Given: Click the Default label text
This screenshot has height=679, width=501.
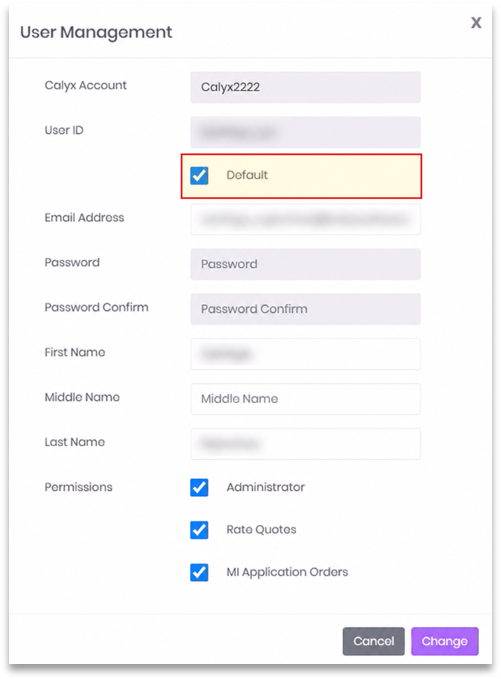Looking at the screenshot, I should click(x=247, y=175).
